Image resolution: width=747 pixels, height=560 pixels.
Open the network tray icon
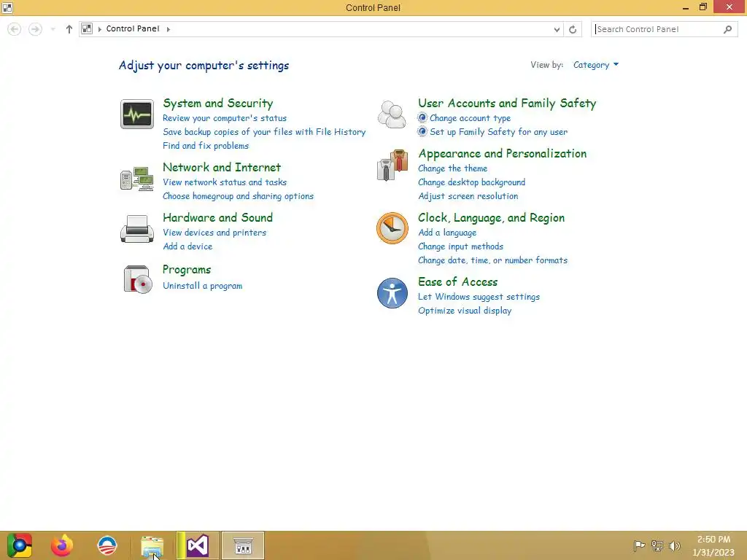click(657, 545)
